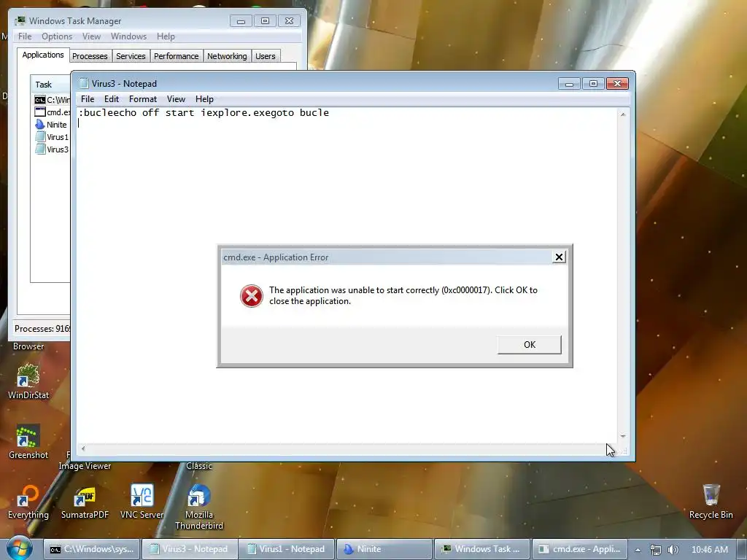Click the Notepad text editing area
Image resolution: width=747 pixels, height=560 pixels.
[347, 275]
